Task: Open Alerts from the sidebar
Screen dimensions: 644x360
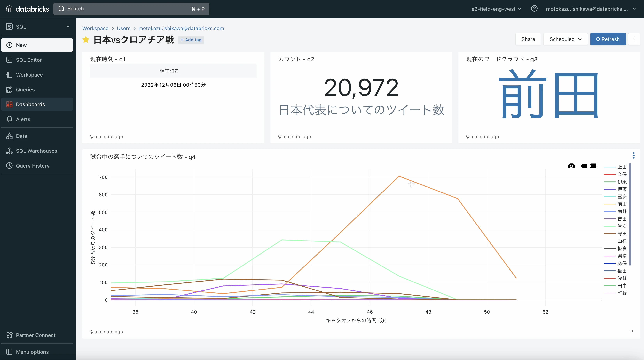Action: tap(23, 119)
